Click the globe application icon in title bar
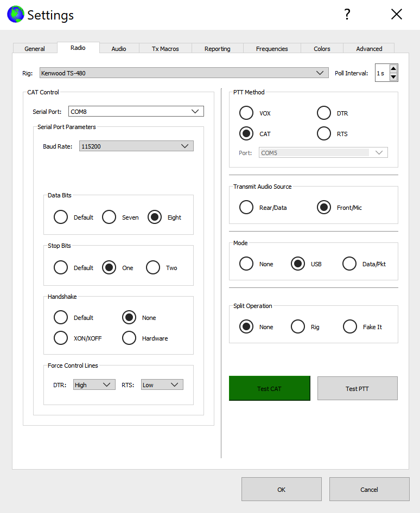This screenshot has width=420, height=513. 15,15
